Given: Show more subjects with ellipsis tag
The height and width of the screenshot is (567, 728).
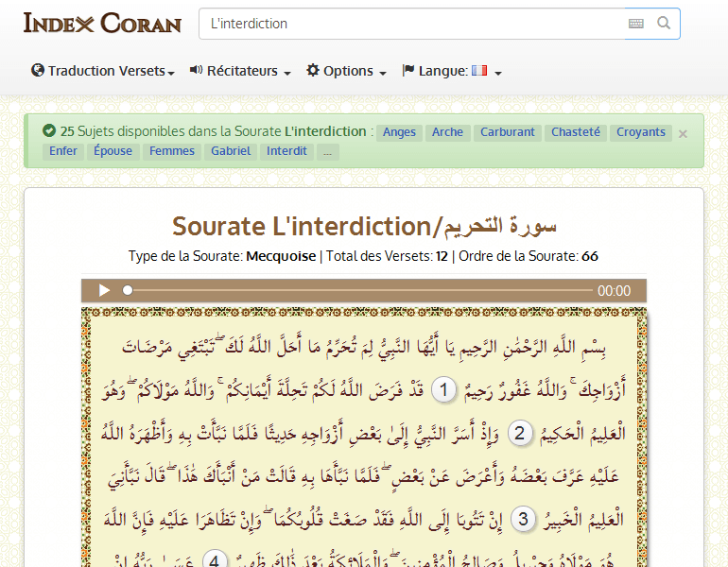Looking at the screenshot, I should click(327, 151).
